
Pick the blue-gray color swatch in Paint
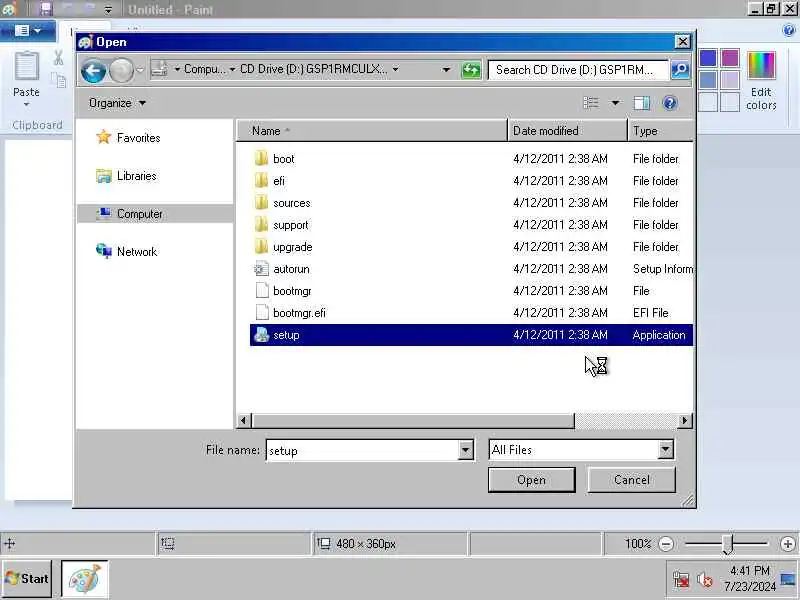708,80
